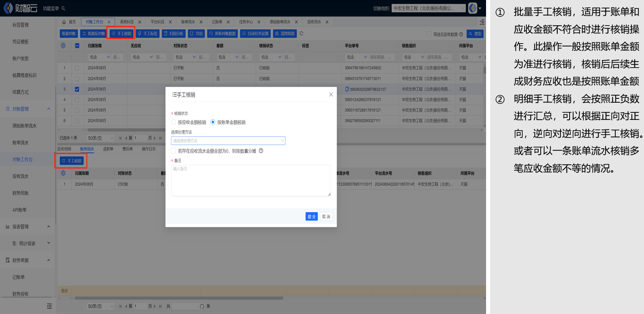Image resolution: width=644 pixels, height=314 pixels.
Task: Collapse sidebar using the bottom menu icon
Action: coord(49,306)
